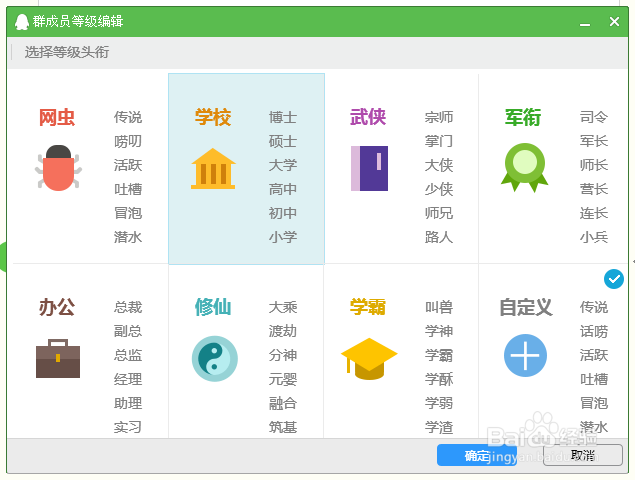Image resolution: width=635 pixels, height=480 pixels.
Task: Click 小兵 in the 军衔 list
Action: (x=594, y=237)
